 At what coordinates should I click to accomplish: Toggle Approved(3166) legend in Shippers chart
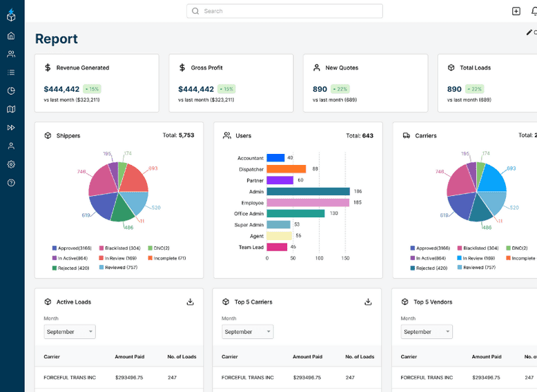click(72, 248)
